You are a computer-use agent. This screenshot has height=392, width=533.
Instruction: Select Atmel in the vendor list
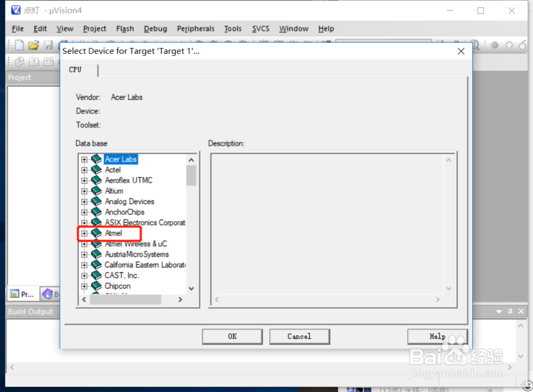(113, 233)
